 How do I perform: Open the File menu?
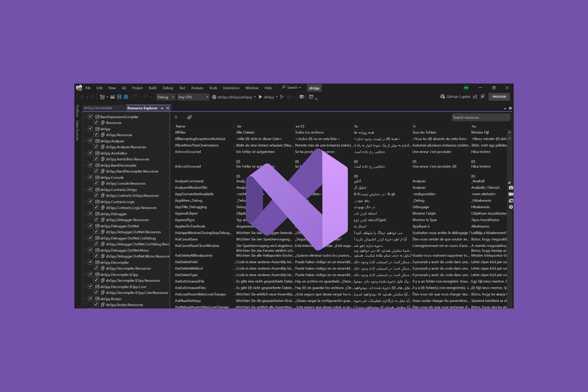88,88
